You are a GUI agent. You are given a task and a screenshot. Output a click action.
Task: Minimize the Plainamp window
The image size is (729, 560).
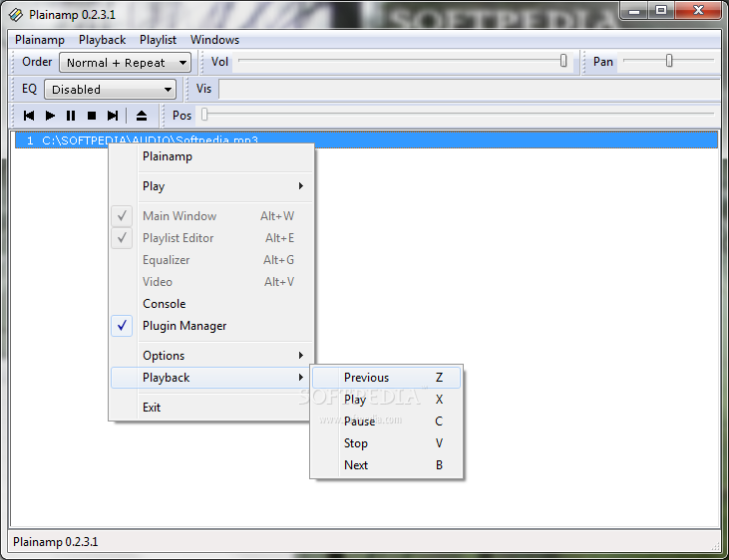[634, 11]
